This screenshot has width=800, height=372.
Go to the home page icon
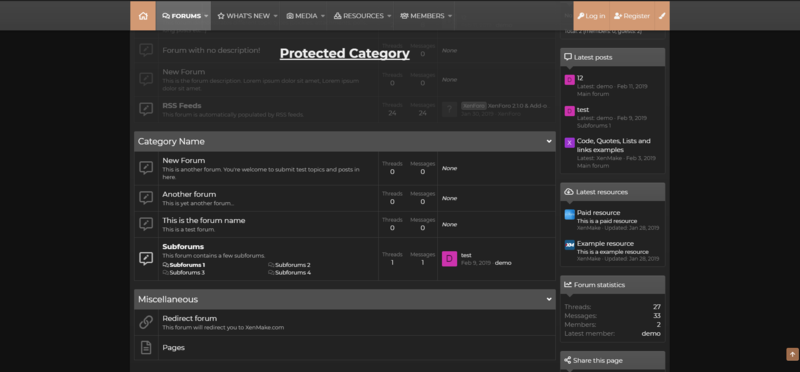pyautogui.click(x=143, y=16)
